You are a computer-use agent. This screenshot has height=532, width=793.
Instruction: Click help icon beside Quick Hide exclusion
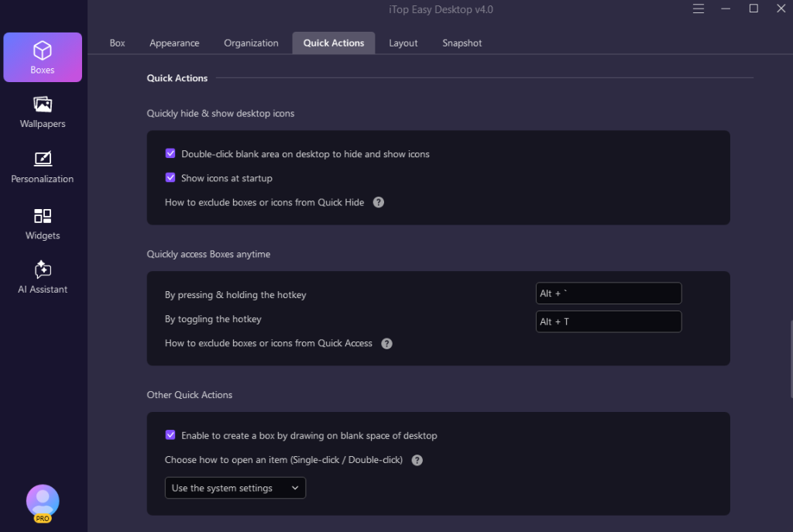[x=379, y=202]
